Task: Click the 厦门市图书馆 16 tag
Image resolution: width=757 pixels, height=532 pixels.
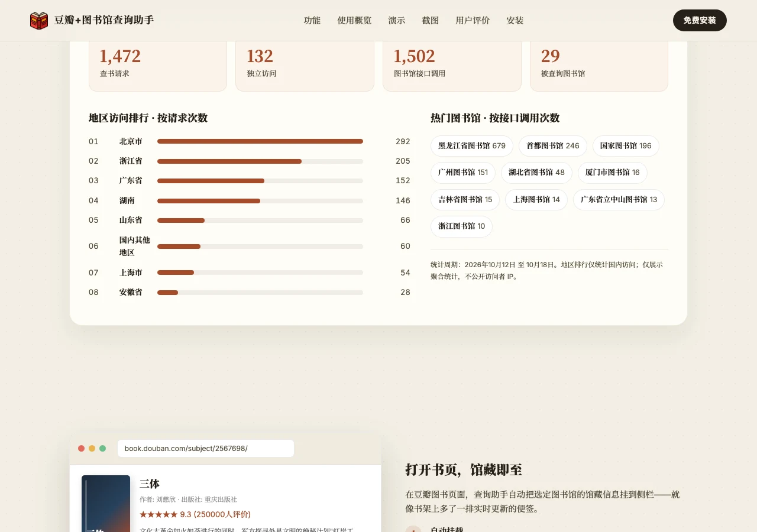Action: [613, 173]
